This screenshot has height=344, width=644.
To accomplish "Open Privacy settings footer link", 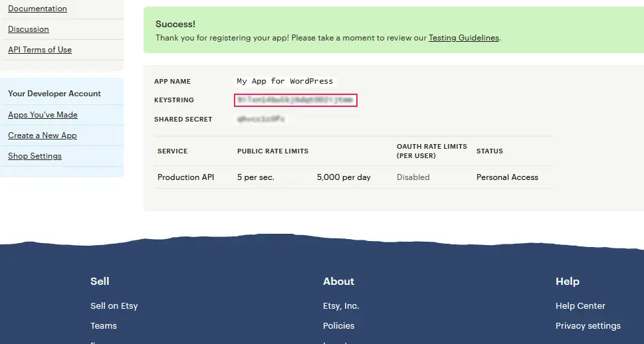I will [588, 325].
